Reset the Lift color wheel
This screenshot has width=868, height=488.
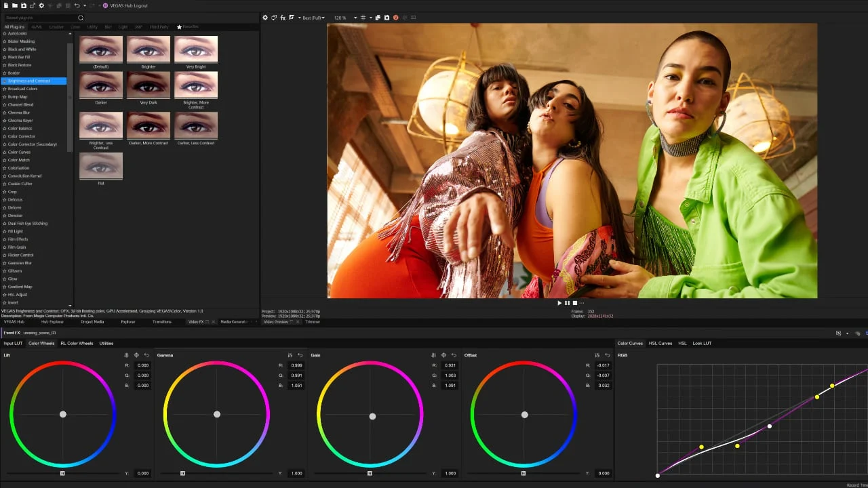[146, 355]
